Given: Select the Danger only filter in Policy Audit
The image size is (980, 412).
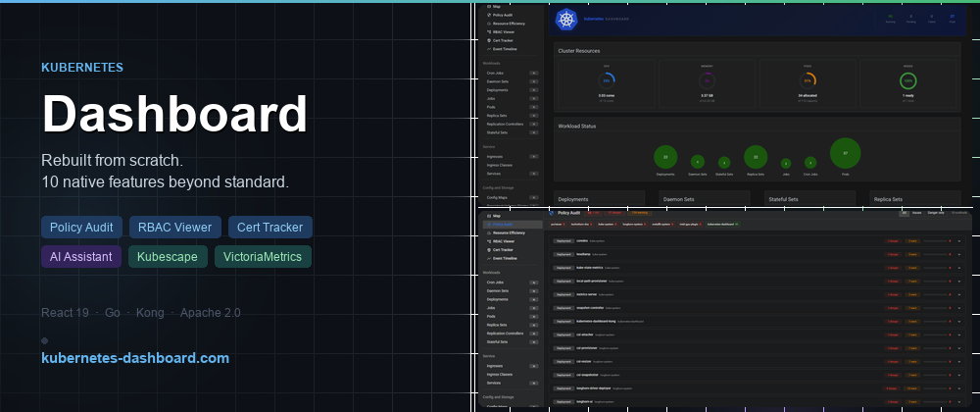Looking at the screenshot, I should (x=936, y=213).
